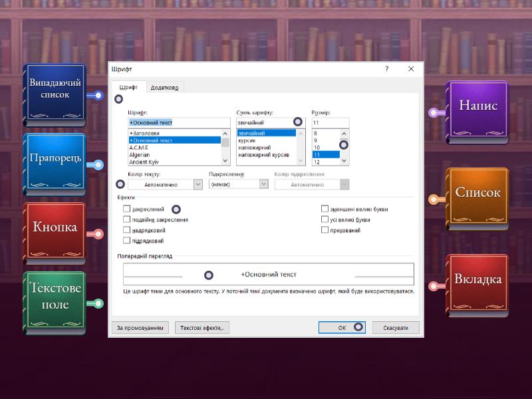
Task: Select the 'Прапорець' book label
Action: [55, 159]
